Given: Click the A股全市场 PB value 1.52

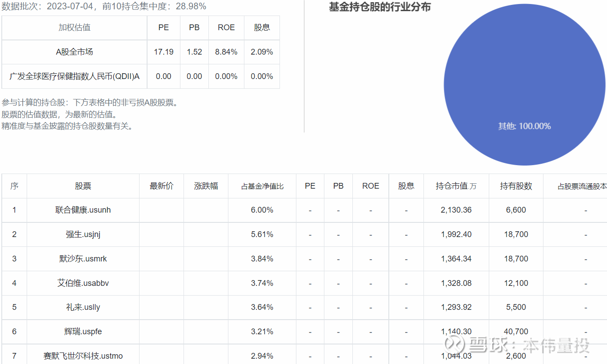Looking at the screenshot, I should pyautogui.click(x=194, y=52).
